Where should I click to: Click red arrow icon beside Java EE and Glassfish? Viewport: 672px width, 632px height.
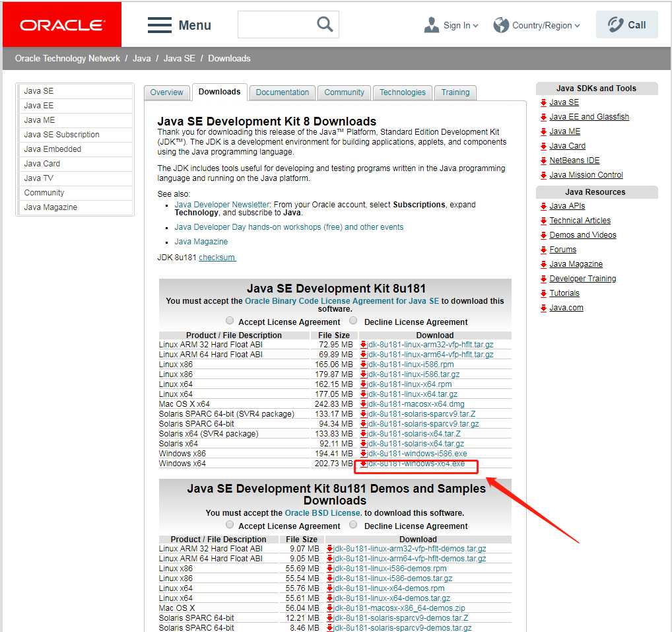coord(543,117)
